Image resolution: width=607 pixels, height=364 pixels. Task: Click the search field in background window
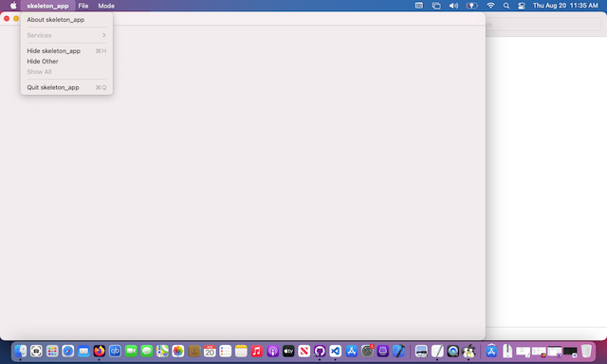(x=543, y=25)
